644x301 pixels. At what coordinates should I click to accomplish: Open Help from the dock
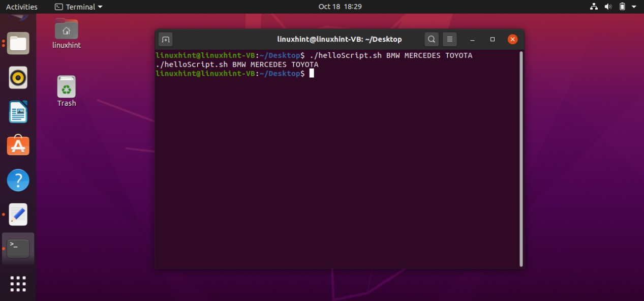tap(18, 180)
